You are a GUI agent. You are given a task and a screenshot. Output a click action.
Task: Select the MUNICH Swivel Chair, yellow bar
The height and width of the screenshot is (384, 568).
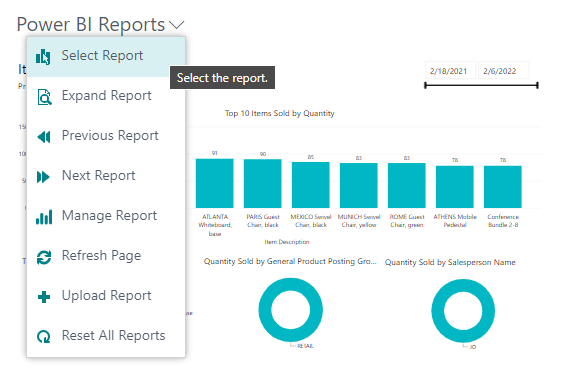pyautogui.click(x=359, y=185)
